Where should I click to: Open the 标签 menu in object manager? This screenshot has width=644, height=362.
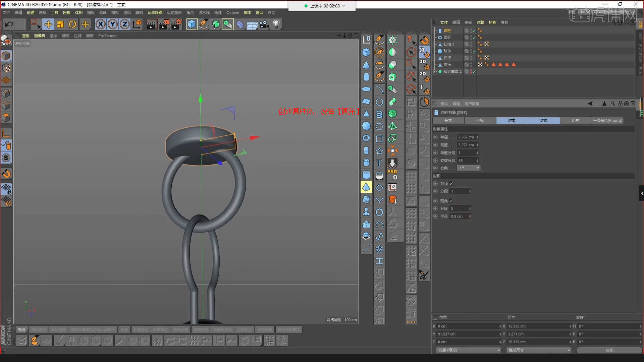point(492,22)
